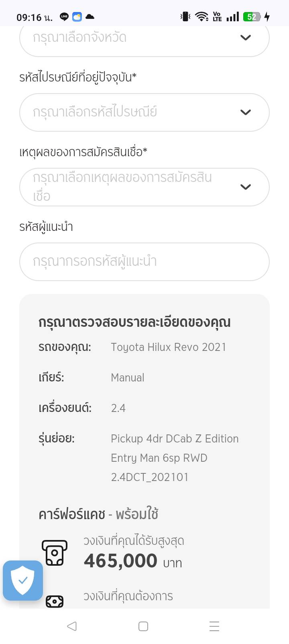Tap the Toyota Hilux Revo 2021 car detail
289x644 pixels.
168,347
